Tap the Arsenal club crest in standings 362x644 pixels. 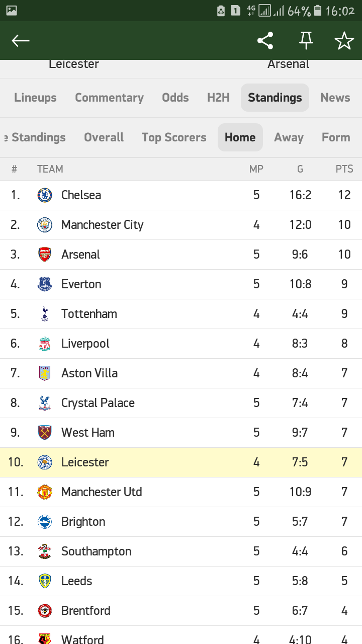(x=45, y=255)
